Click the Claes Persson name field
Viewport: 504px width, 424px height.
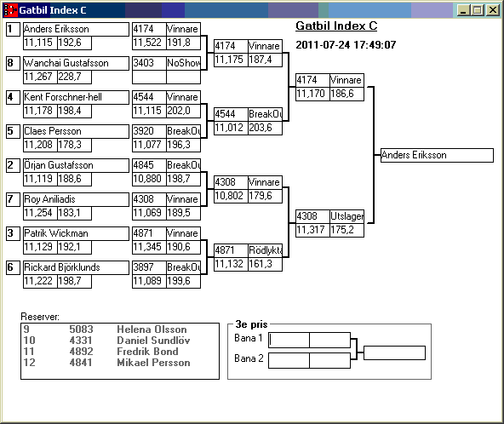[x=76, y=131]
